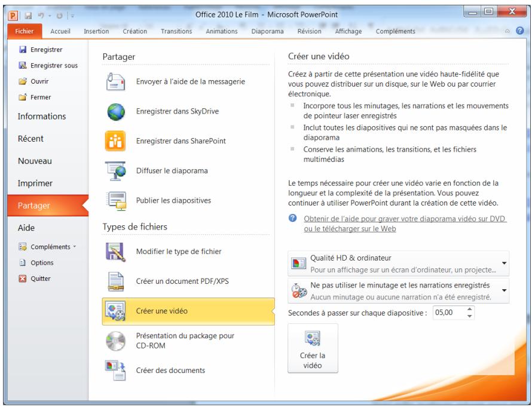Select Nouveau in the backstage menu
The height and width of the screenshot is (407, 532).
(48, 161)
